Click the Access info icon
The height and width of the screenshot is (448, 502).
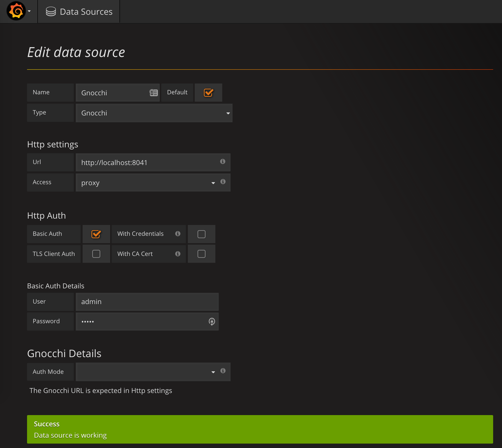coord(223,182)
